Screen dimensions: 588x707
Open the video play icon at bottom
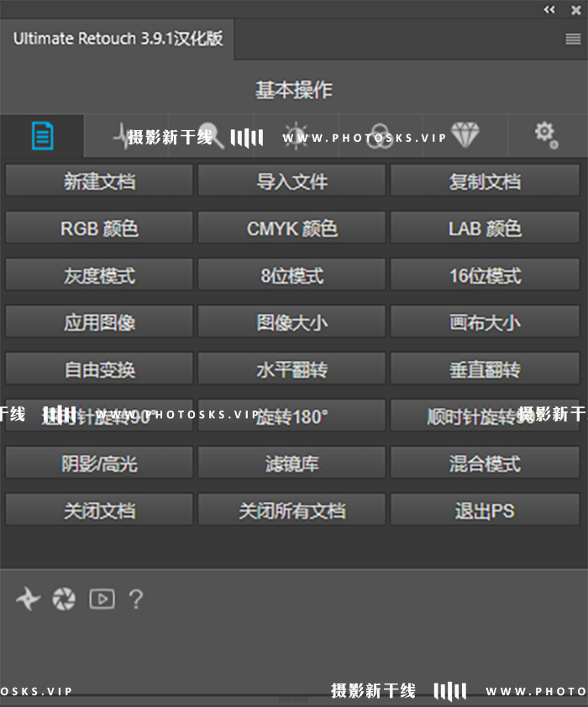pyautogui.click(x=102, y=600)
